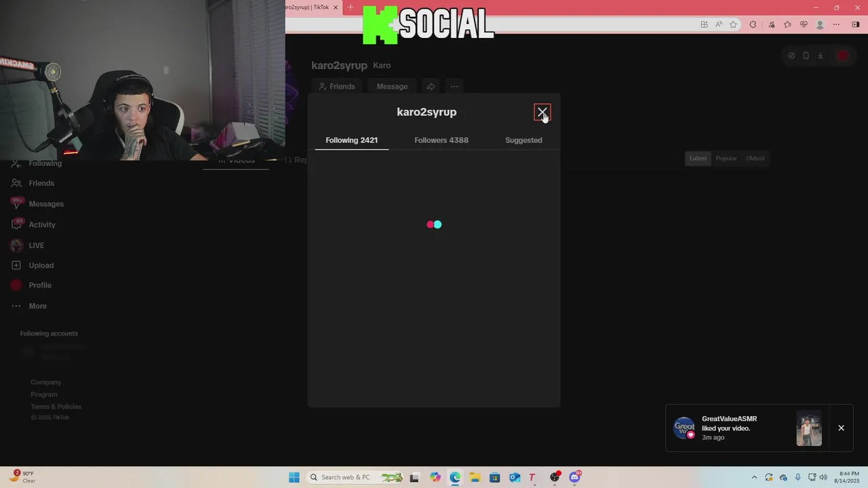Open the browser profile avatar

click(820, 24)
